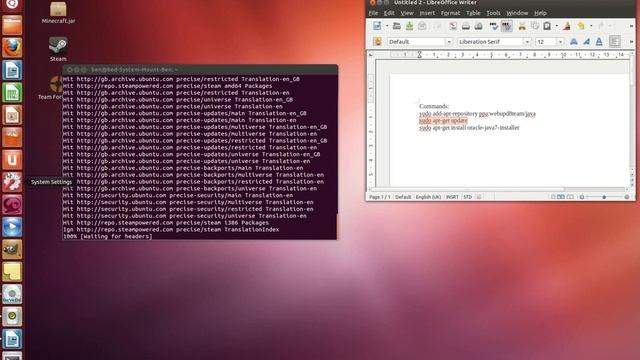Open LibreOffice Impress from the launcher
640x360 pixels.
click(12, 115)
